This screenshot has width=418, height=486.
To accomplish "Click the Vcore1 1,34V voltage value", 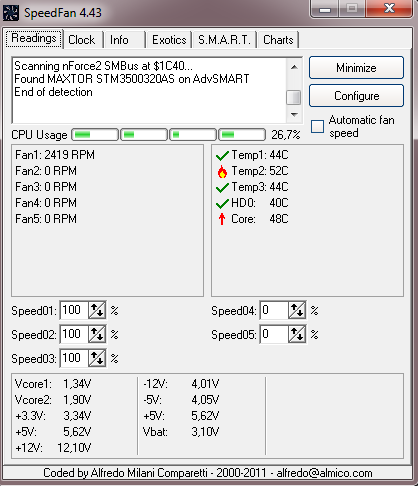I will click(x=77, y=384).
